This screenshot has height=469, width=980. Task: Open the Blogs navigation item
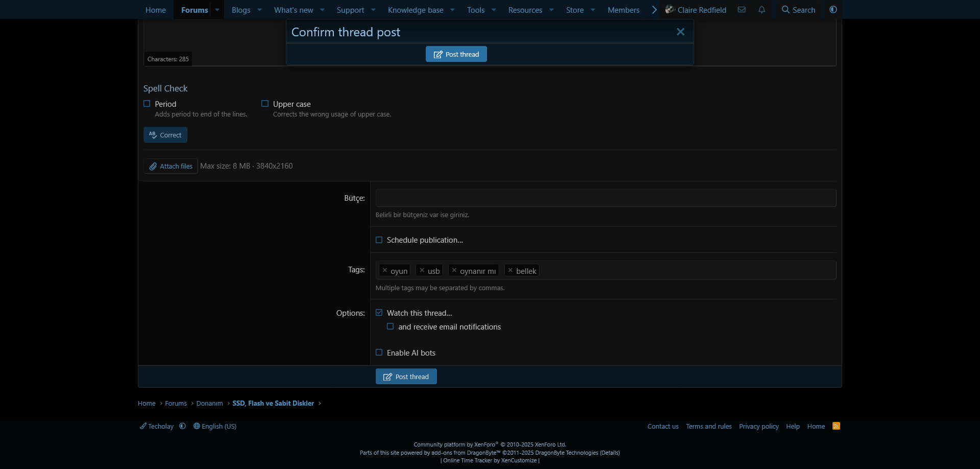pos(241,10)
